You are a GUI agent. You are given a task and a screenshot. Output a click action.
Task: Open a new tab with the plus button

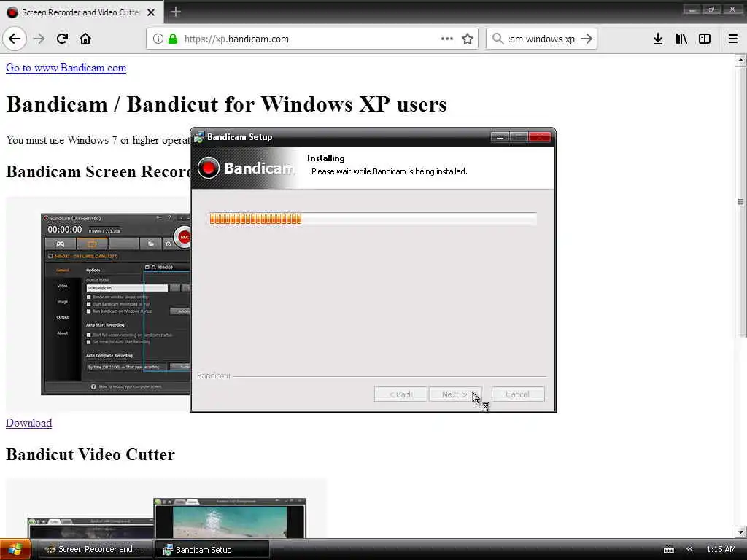[176, 12]
